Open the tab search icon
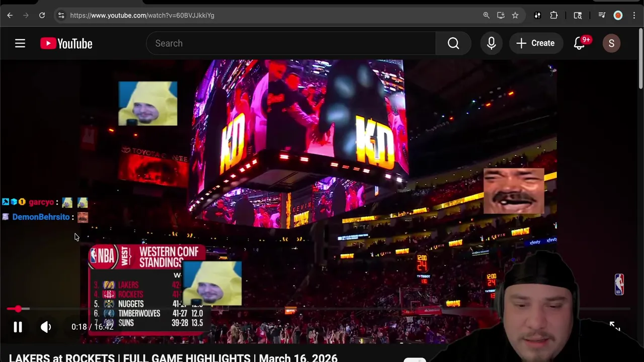The height and width of the screenshot is (362, 644). click(578, 16)
